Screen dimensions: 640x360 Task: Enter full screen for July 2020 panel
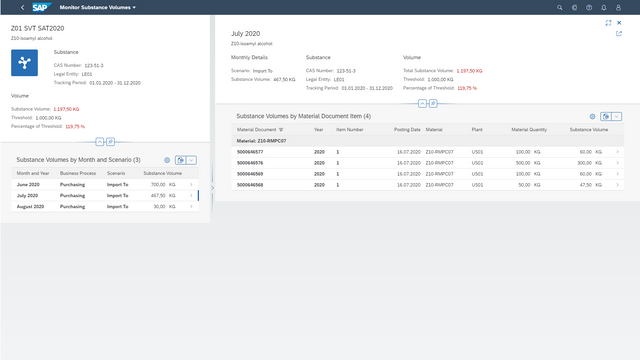(x=608, y=23)
